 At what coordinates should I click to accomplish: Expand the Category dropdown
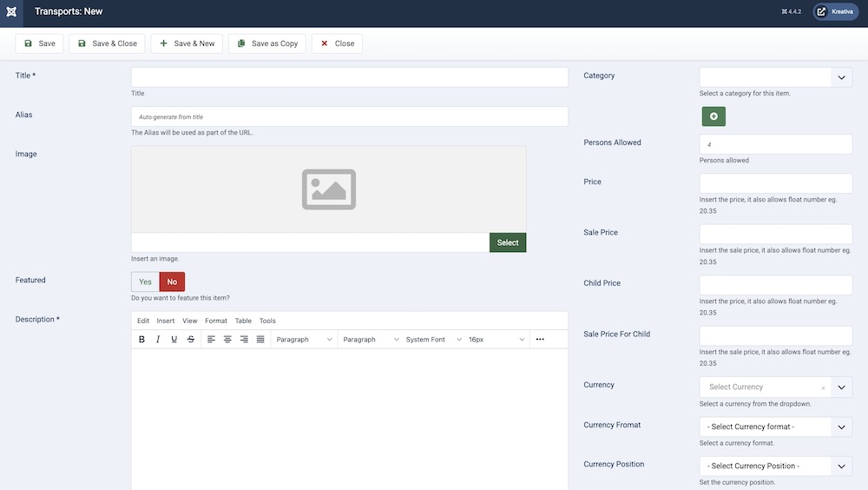pos(841,77)
